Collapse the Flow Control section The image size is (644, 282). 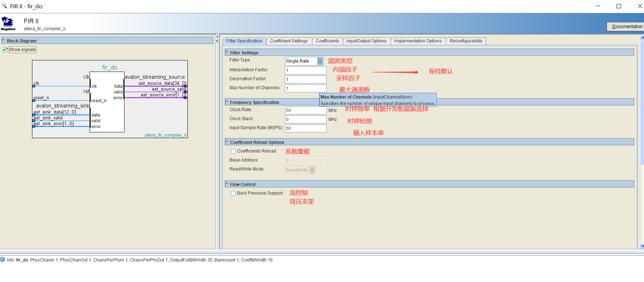tap(227, 184)
